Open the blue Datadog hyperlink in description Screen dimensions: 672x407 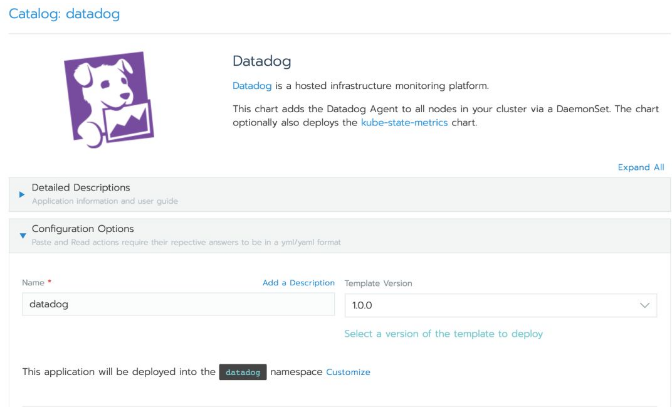point(252,86)
